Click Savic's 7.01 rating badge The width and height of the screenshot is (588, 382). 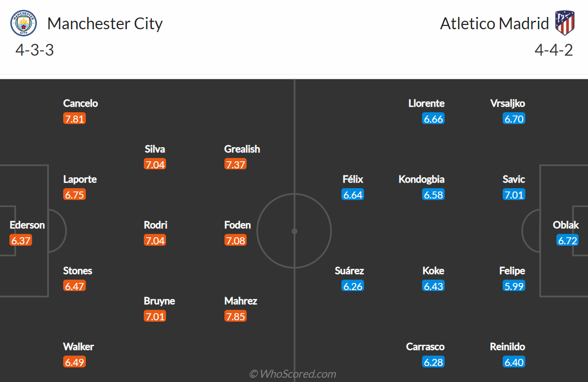tap(514, 195)
